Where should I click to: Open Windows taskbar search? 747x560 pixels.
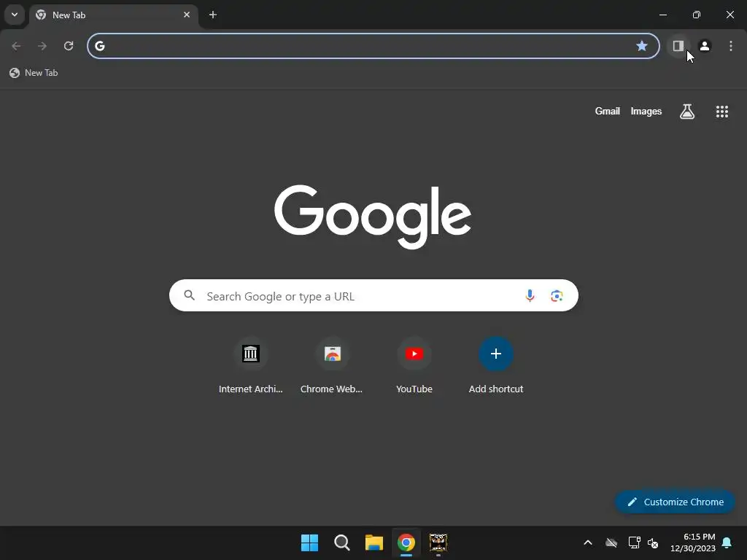[342, 542]
